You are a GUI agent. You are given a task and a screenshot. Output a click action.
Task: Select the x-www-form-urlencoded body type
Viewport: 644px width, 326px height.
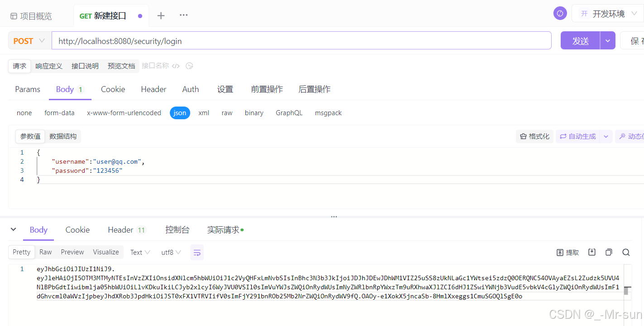click(124, 113)
